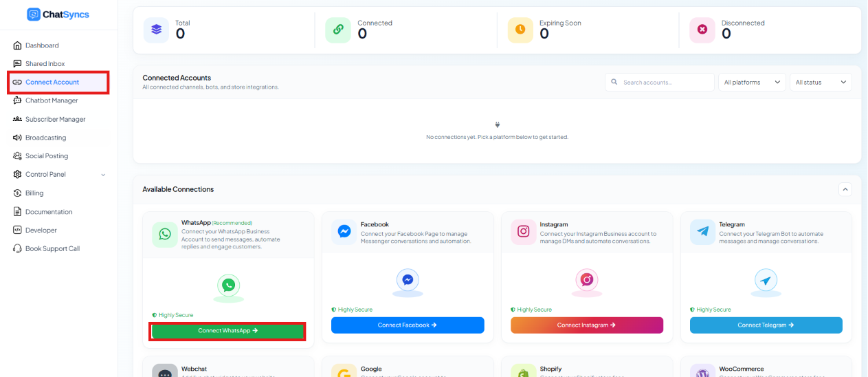Click the Billing coin icon
Viewport: 868px width, 377px height.
(17, 193)
